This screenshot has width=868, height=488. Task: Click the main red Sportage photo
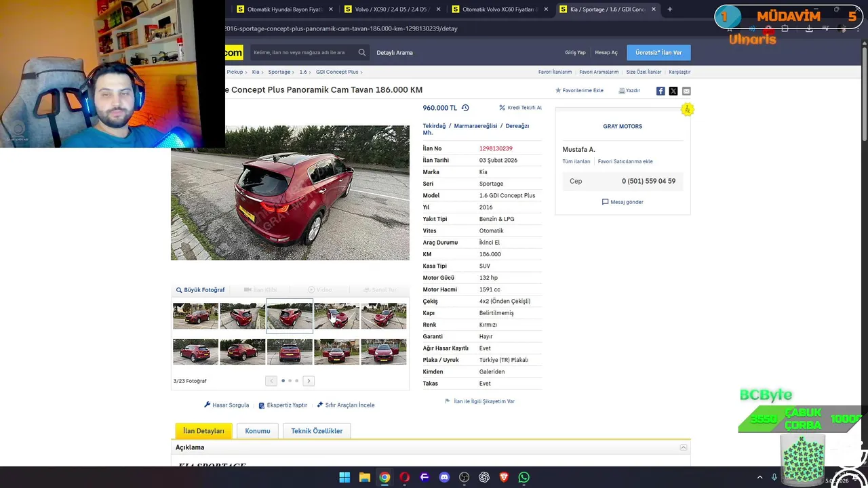click(290, 192)
